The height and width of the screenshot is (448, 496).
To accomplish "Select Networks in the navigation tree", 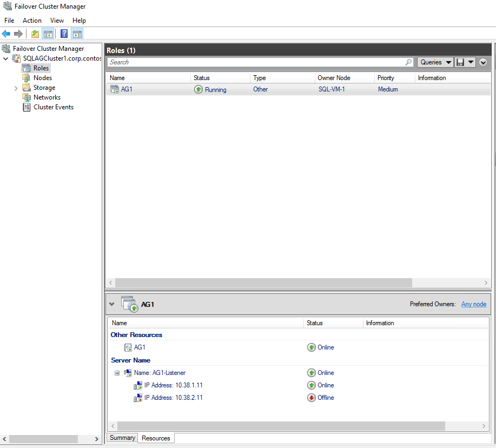I will [x=47, y=97].
